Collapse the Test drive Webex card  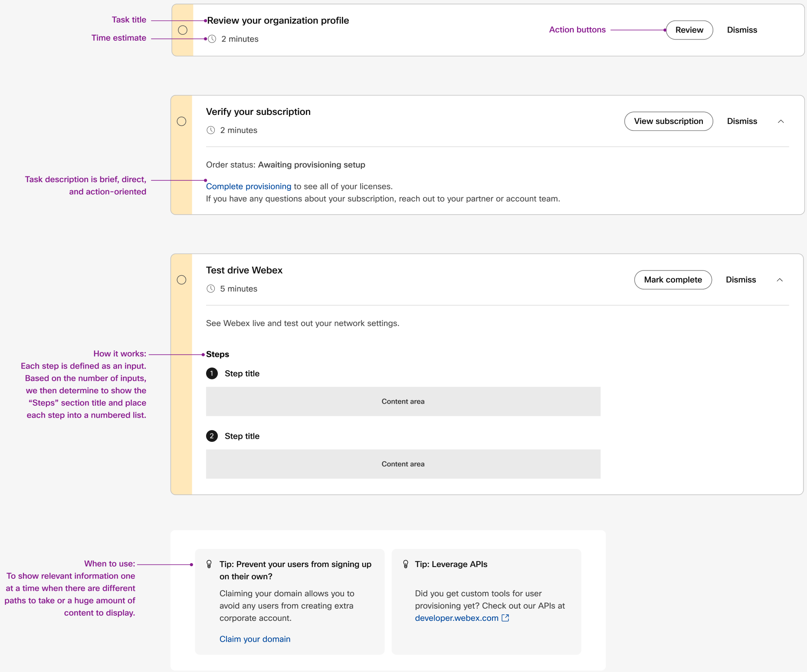780,280
